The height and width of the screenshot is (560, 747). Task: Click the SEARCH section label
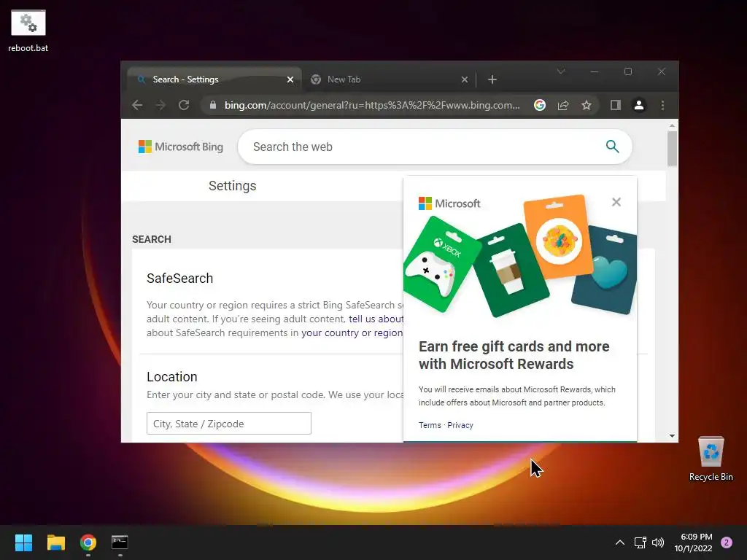[152, 239]
